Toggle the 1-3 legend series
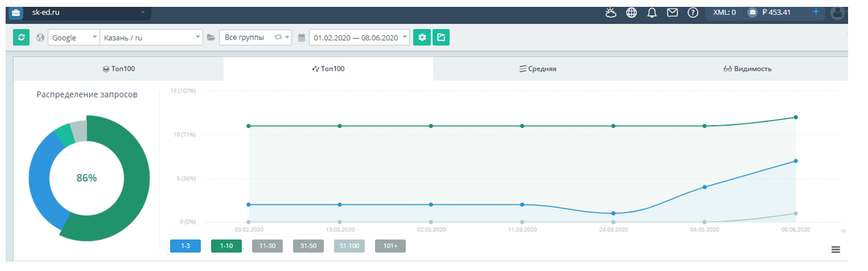This screenshot has height=271, width=868. (x=185, y=246)
